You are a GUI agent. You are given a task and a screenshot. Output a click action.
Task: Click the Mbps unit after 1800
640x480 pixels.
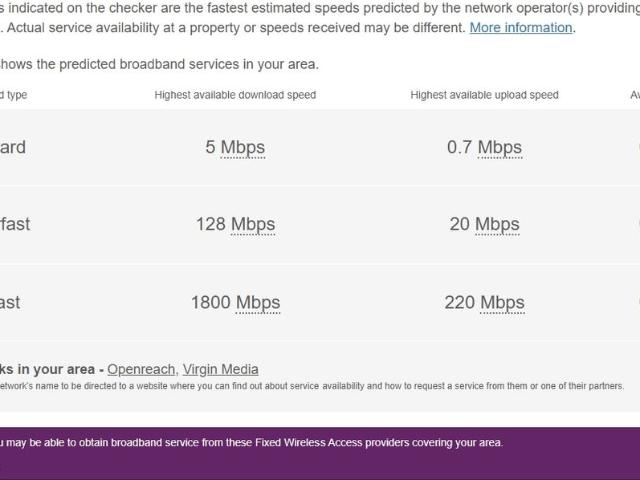click(x=258, y=302)
